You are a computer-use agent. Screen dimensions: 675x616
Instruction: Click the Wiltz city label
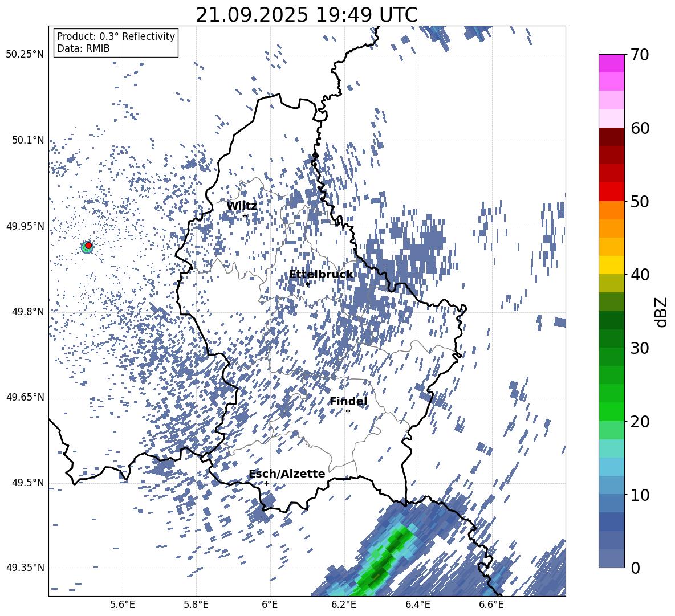(x=242, y=206)
